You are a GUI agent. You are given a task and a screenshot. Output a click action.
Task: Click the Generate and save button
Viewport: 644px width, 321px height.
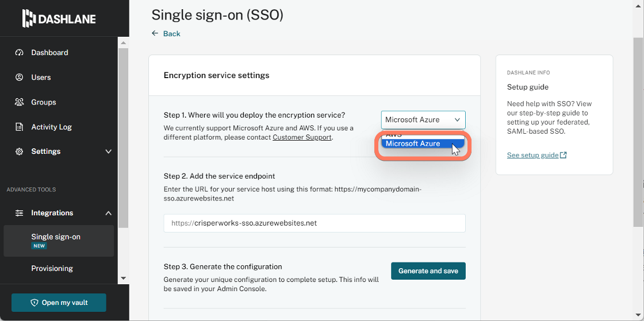point(428,271)
